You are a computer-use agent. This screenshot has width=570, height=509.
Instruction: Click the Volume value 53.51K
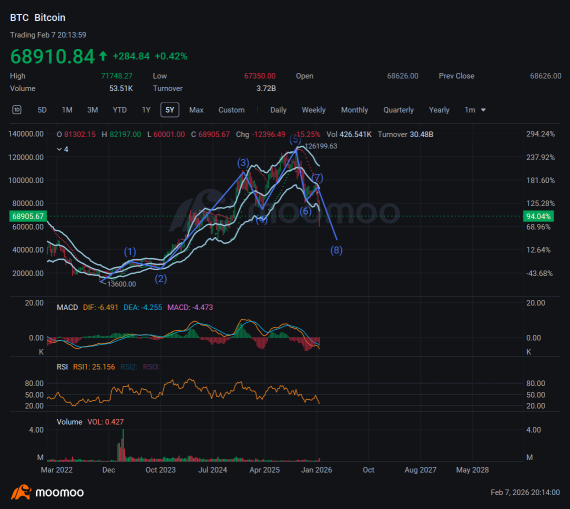tap(121, 88)
